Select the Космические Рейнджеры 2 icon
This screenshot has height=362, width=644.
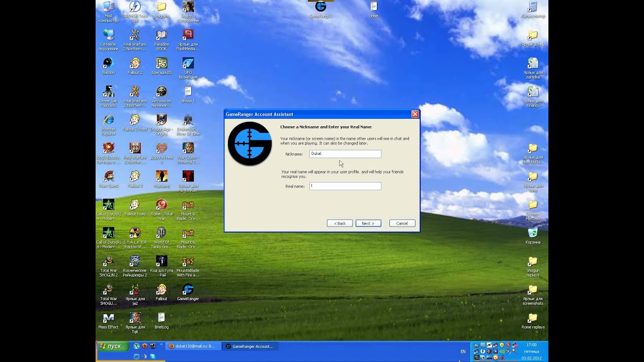coord(135,266)
